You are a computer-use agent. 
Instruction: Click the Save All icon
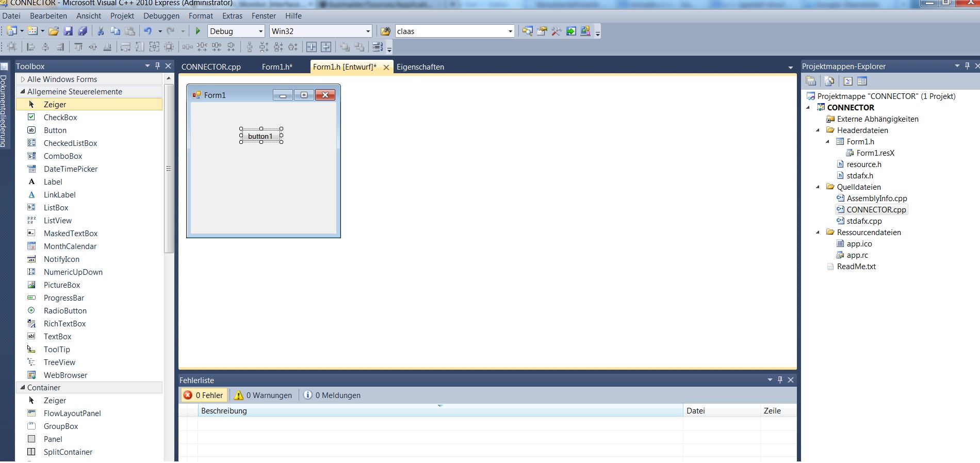(83, 31)
